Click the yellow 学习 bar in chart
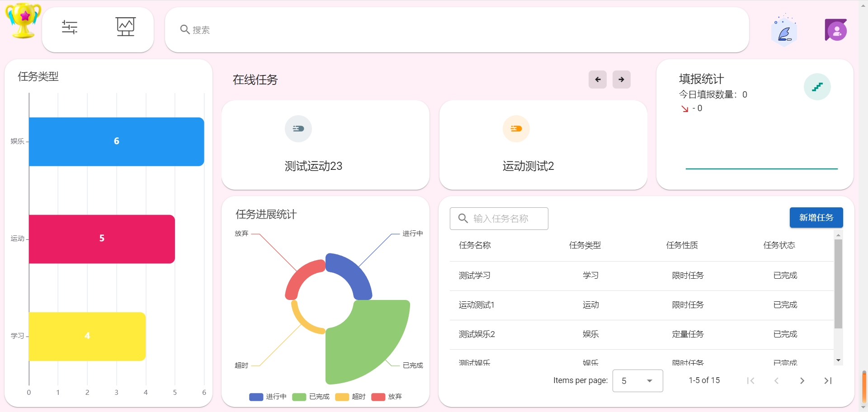 tap(87, 337)
